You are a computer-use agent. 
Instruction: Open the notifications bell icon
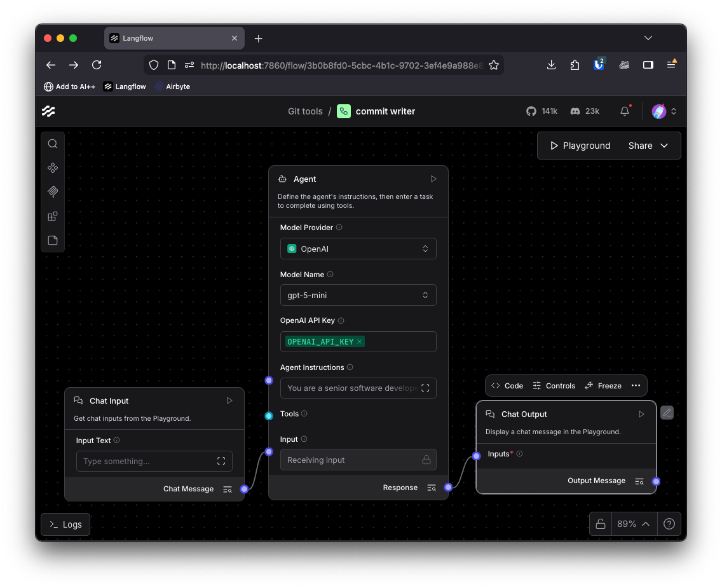coord(625,111)
